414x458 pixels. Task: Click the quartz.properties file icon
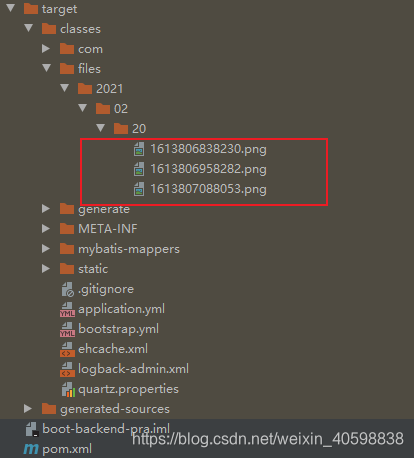click(68, 389)
